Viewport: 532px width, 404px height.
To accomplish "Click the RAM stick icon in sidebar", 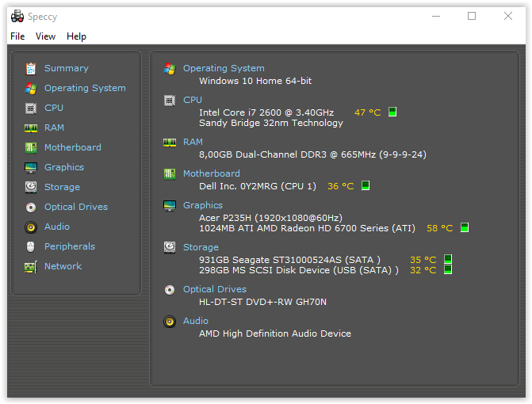I will pos(31,128).
